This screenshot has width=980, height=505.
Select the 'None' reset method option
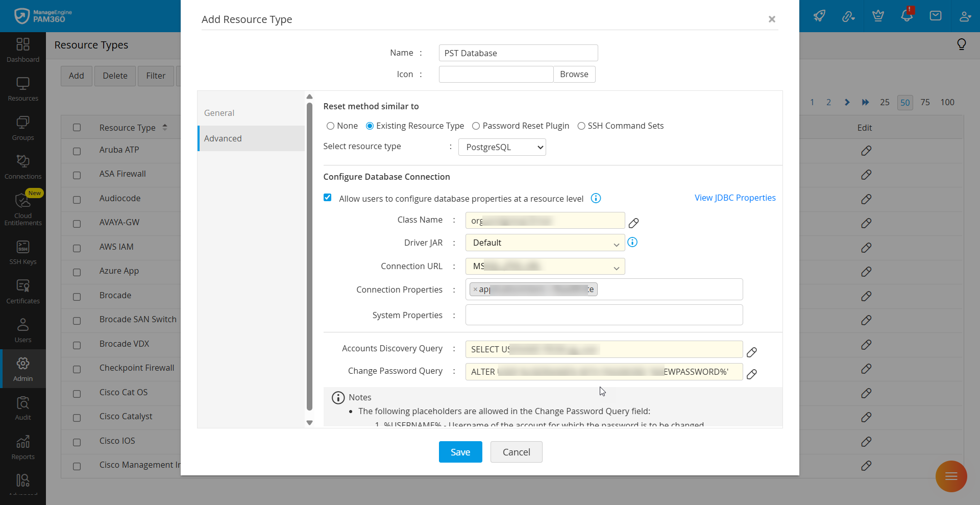tap(331, 126)
